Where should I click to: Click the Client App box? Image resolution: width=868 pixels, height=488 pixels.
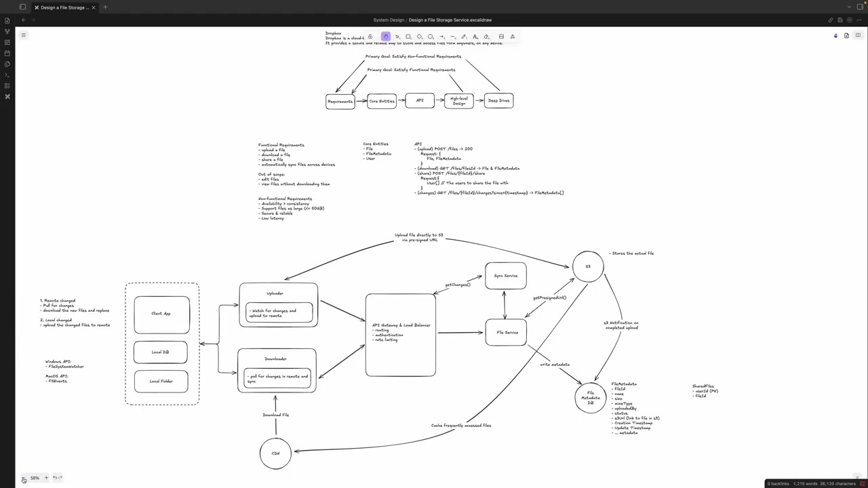(x=161, y=314)
